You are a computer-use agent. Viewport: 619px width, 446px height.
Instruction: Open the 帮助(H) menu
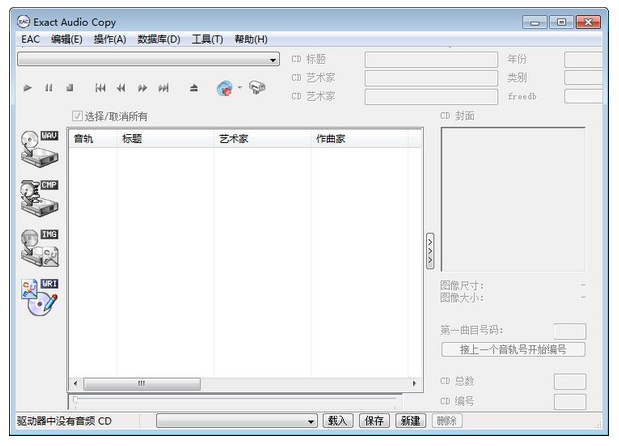click(251, 39)
